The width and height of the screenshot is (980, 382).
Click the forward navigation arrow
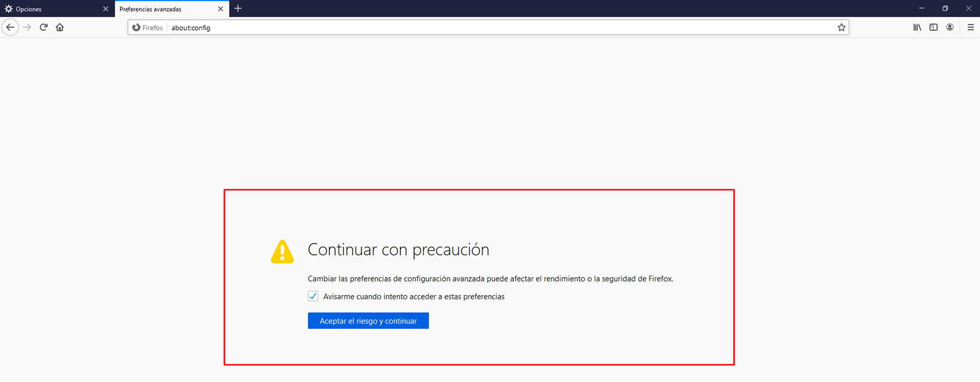(x=27, y=28)
